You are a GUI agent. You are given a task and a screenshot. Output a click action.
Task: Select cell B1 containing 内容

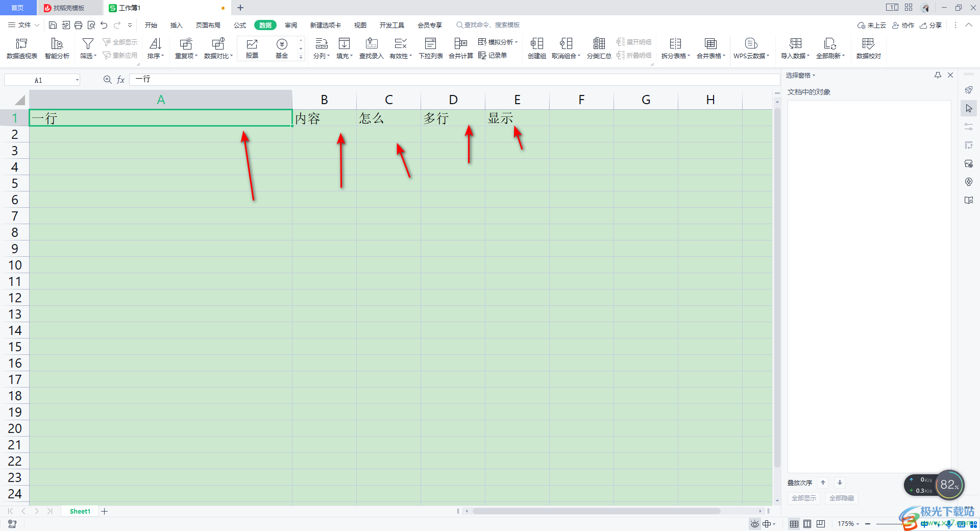tap(324, 118)
